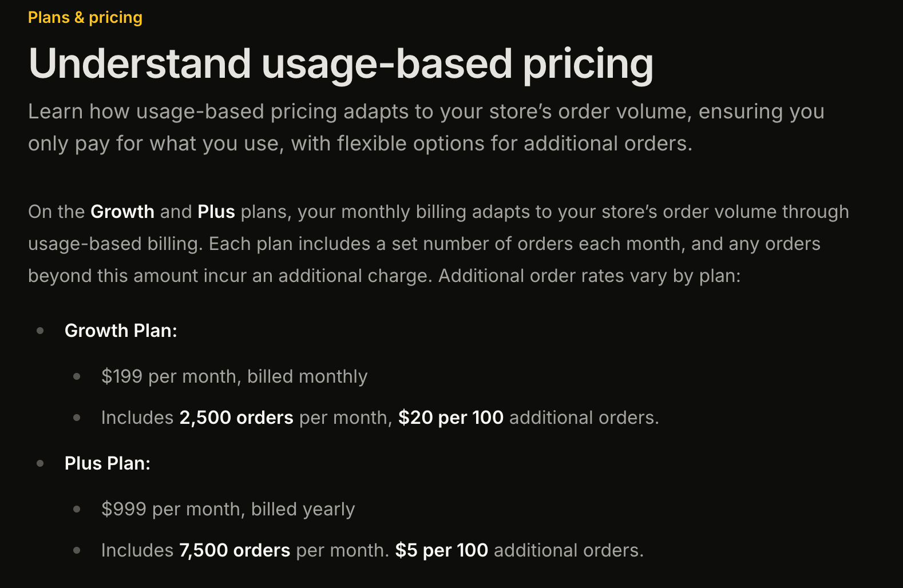Viewport: 903px width, 588px height.
Task: Select the Growth Plan: list heading
Action: (121, 331)
